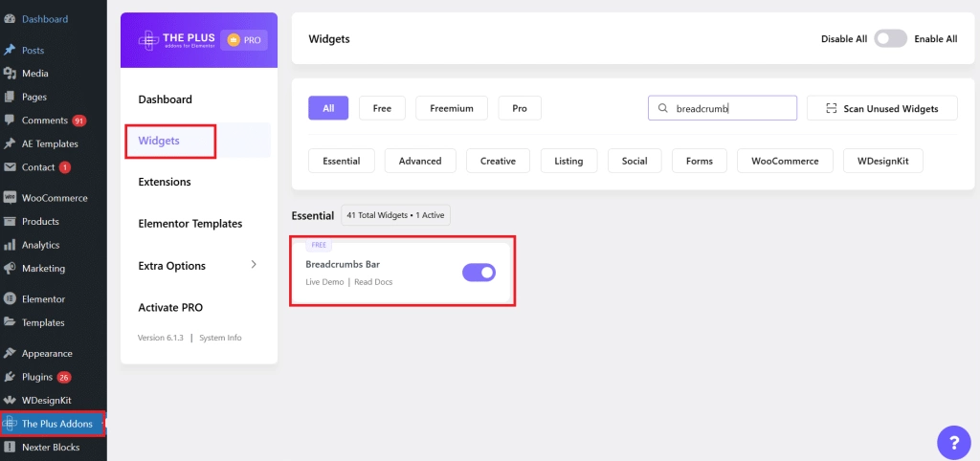
Task: Open the Live Demo link for Breadcrumbs Bar
Action: [324, 282]
